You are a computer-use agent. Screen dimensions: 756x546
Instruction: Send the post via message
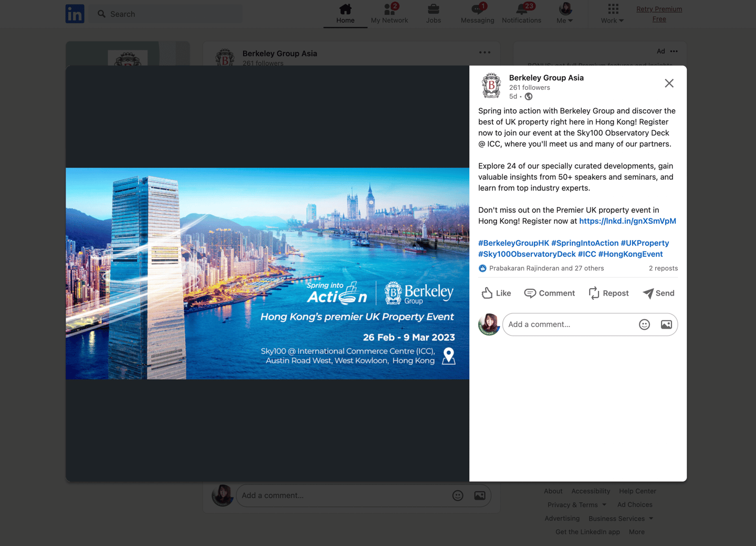pyautogui.click(x=659, y=293)
